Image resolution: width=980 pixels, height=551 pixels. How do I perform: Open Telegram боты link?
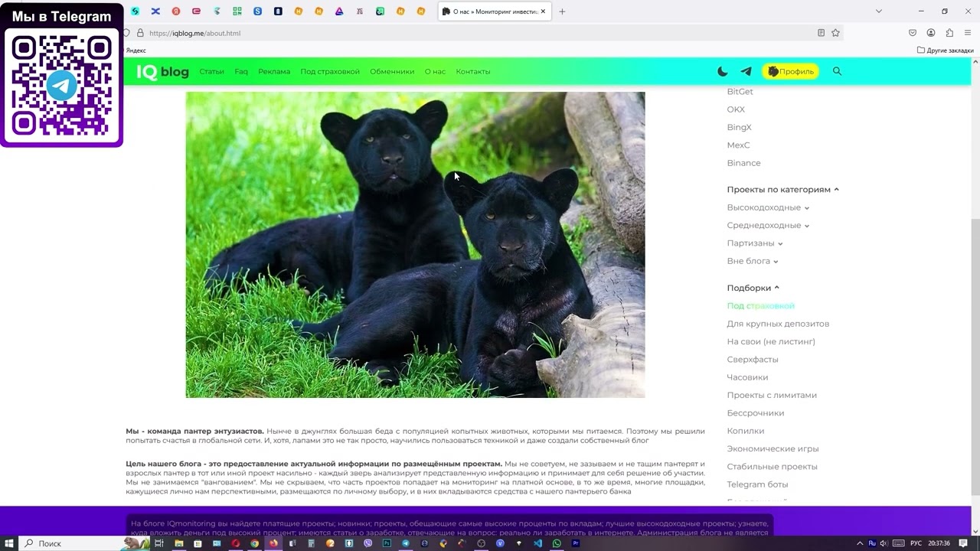tap(757, 484)
